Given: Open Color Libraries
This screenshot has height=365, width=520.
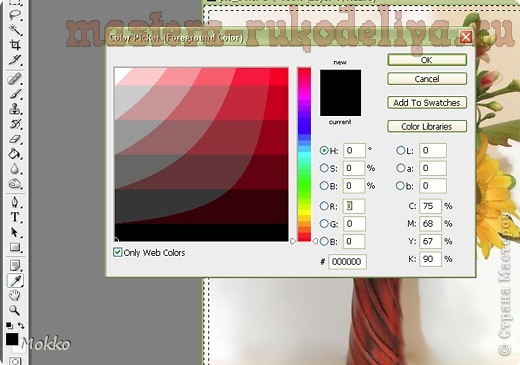Looking at the screenshot, I should pyautogui.click(x=427, y=126).
